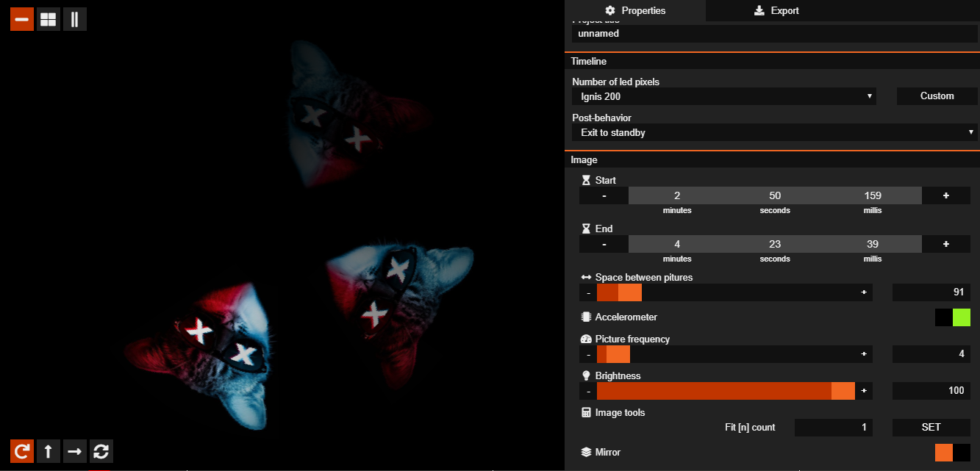This screenshot has height=471, width=980.
Task: Click the rotate clockwise icon
Action: [x=22, y=451]
